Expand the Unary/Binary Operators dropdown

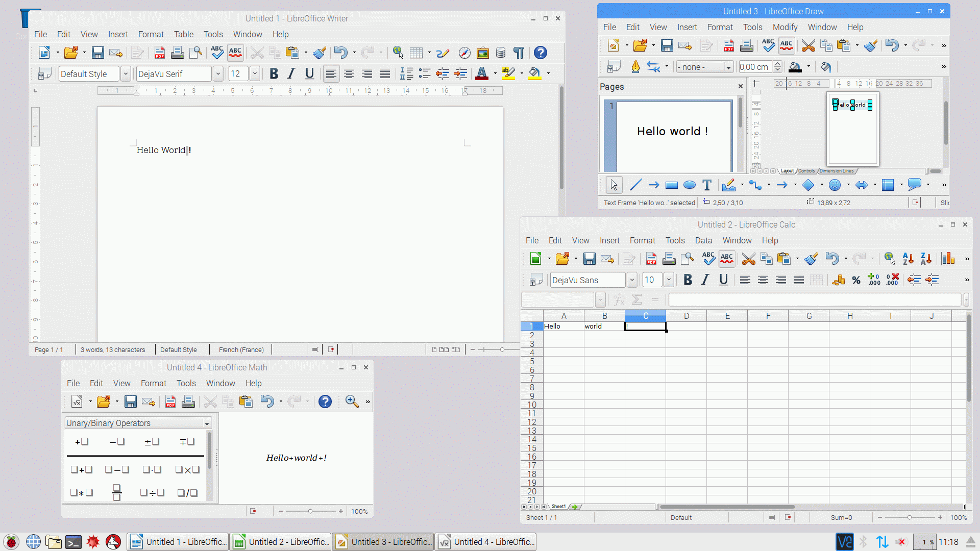(207, 423)
